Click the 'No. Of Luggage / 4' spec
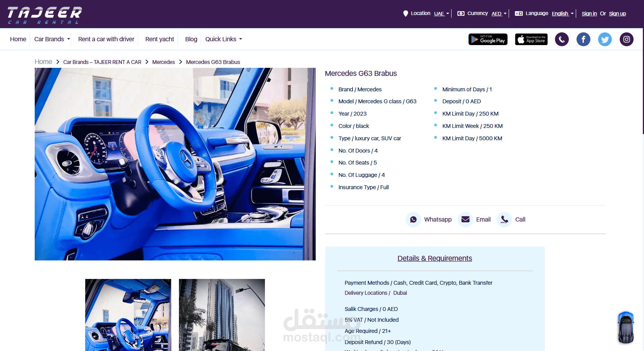 pyautogui.click(x=361, y=175)
